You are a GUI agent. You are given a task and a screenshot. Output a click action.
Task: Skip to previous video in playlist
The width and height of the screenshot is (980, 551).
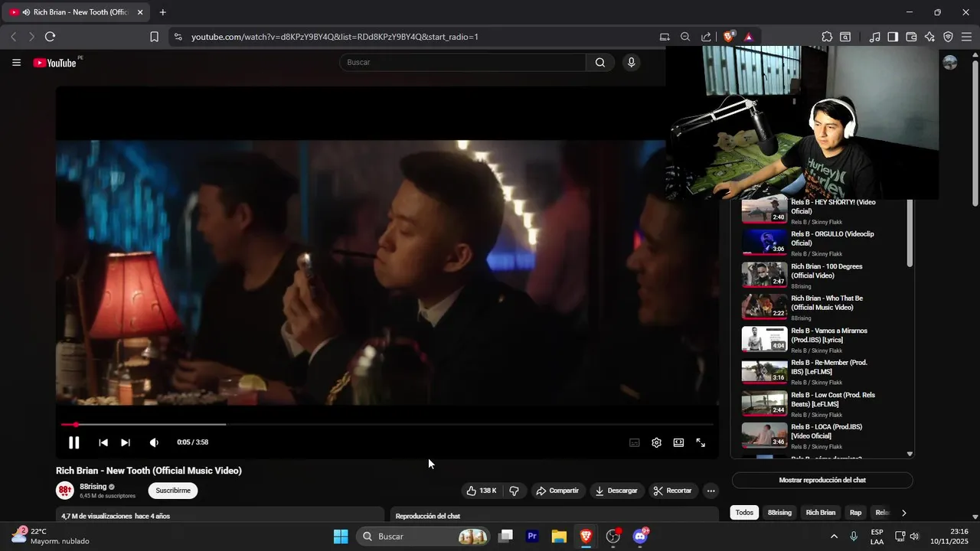103,442
